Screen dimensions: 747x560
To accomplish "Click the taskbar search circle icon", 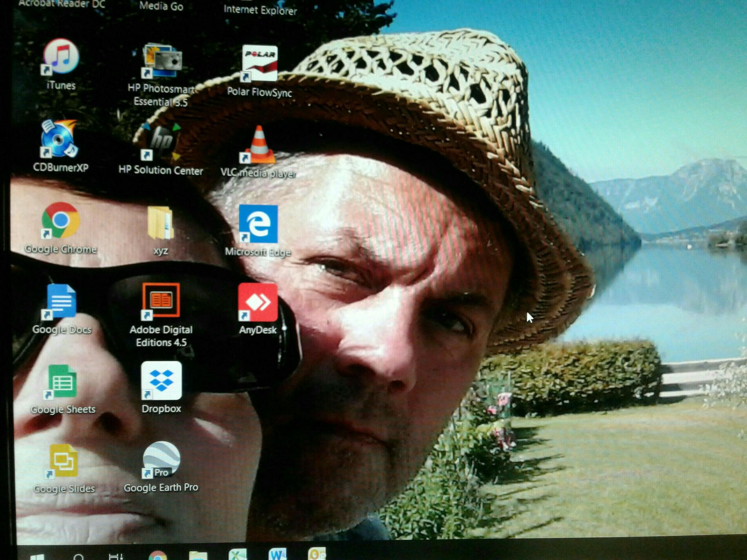I will point(79,556).
